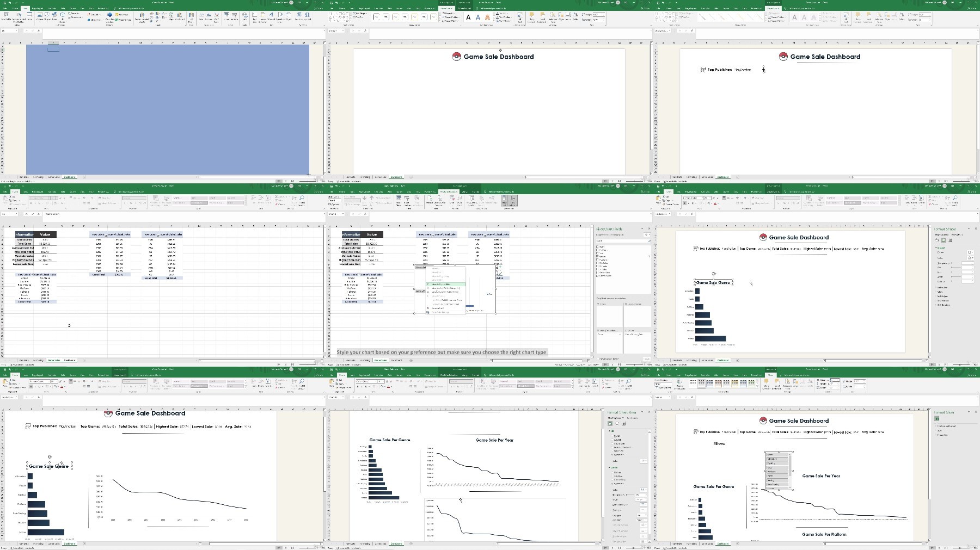This screenshot has width=980, height=550.
Task: Expand 3-D Rotation in Format Shape pane
Action: tap(942, 305)
